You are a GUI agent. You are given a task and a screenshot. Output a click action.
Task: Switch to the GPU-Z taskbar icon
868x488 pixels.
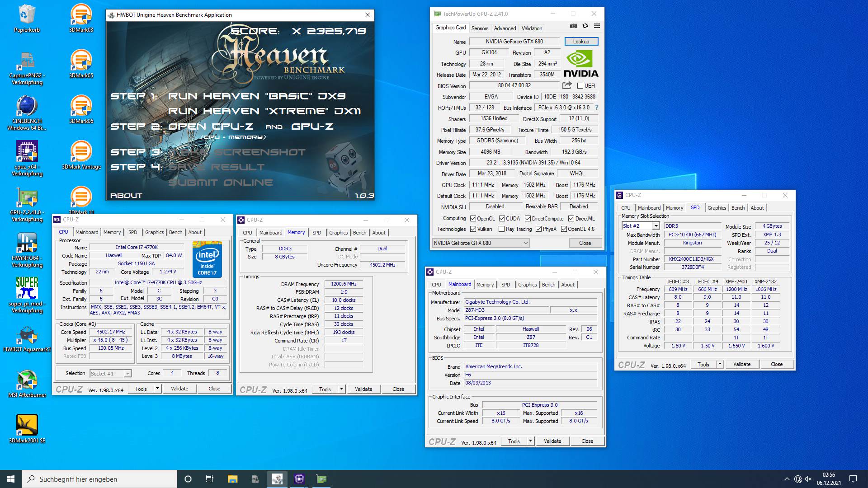tap(321, 479)
